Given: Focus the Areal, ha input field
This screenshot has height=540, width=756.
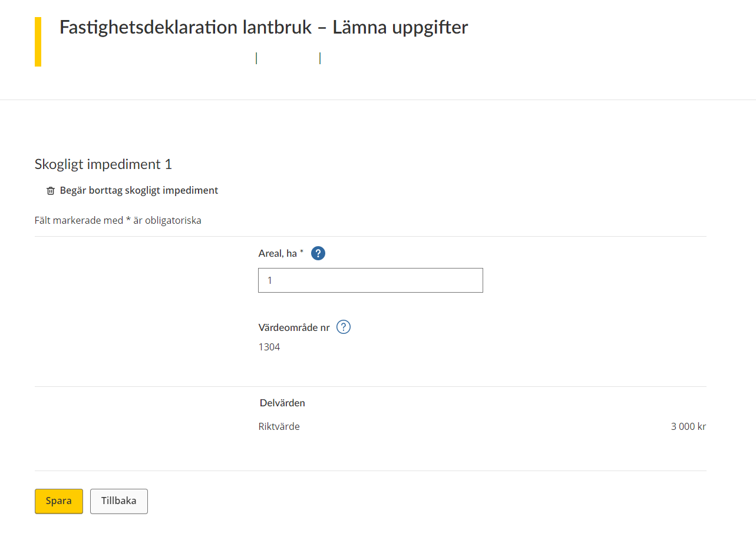Looking at the screenshot, I should click(371, 280).
